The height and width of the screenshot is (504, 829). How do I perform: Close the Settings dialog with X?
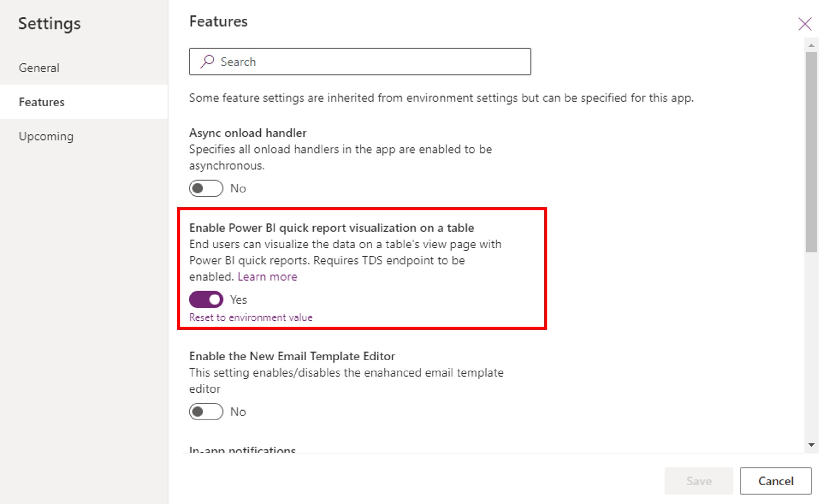805,24
